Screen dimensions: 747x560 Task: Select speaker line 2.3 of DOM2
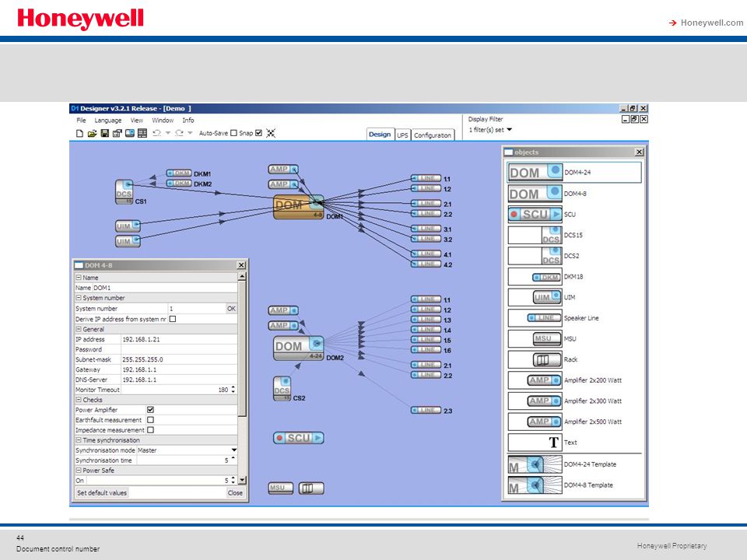(426, 410)
